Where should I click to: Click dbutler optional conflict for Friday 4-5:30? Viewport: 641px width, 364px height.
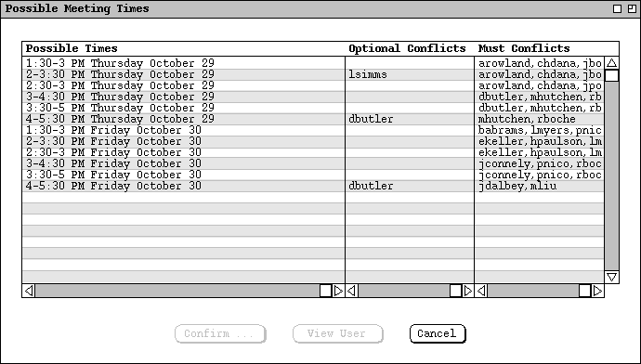[371, 186]
